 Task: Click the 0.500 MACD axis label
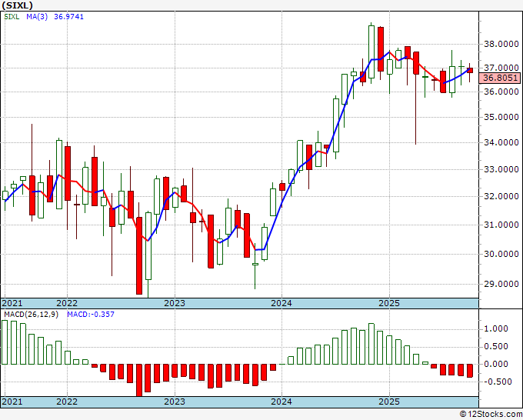(x=496, y=346)
